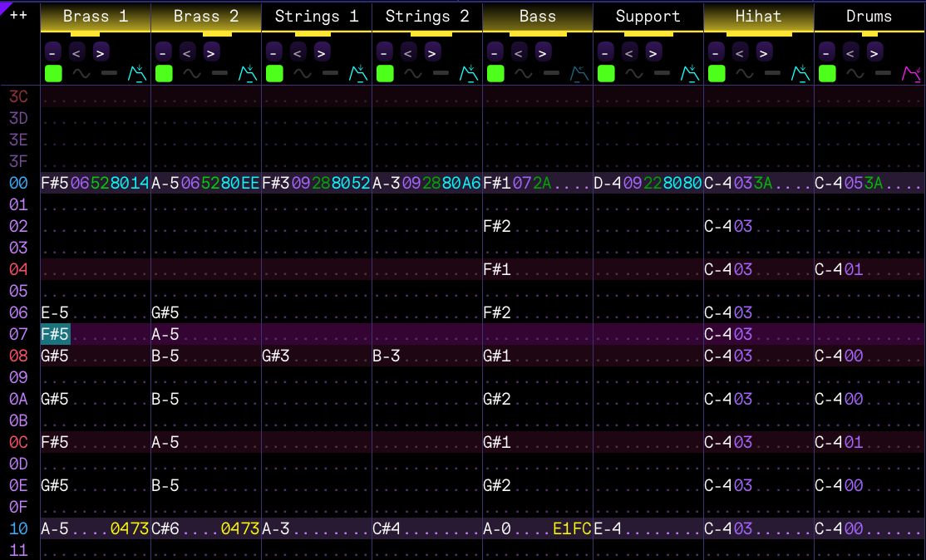Click the wave icon on Hihat channel

pos(745,74)
